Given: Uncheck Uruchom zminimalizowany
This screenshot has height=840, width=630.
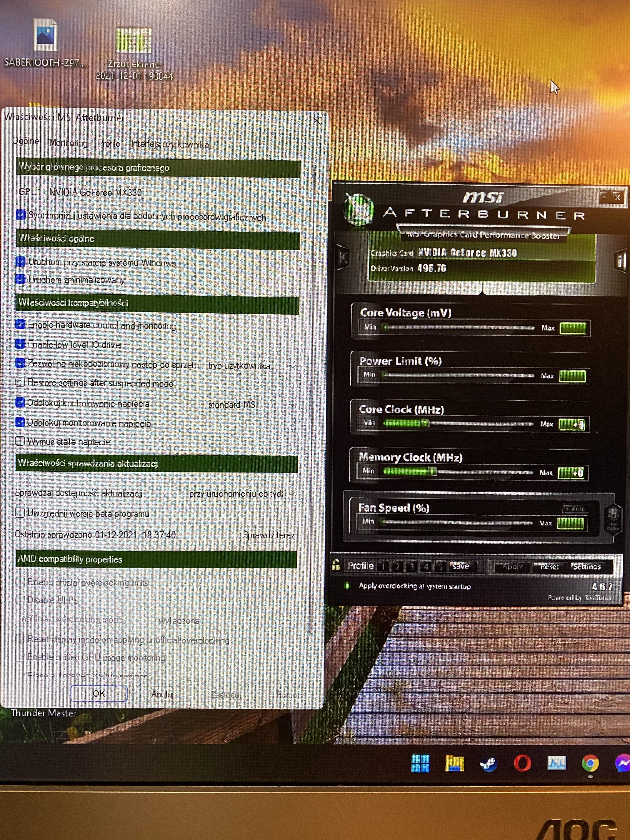Looking at the screenshot, I should (20, 279).
